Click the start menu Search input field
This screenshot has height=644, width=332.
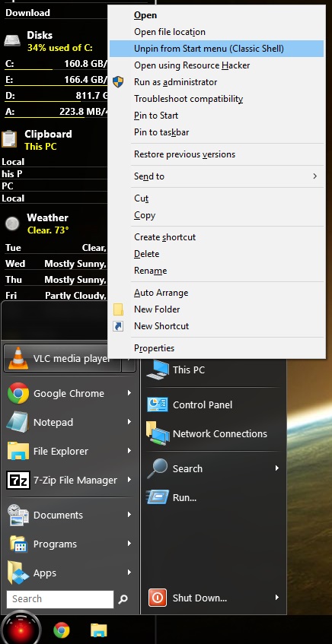60,599
